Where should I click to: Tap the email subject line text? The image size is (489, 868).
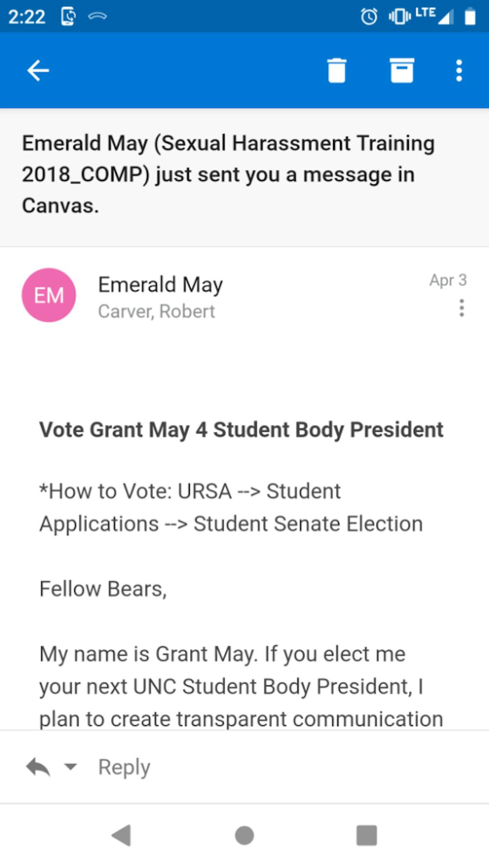point(228,174)
